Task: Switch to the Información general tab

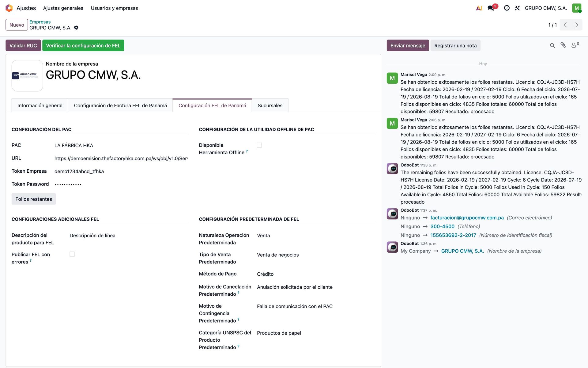Action: [40, 105]
